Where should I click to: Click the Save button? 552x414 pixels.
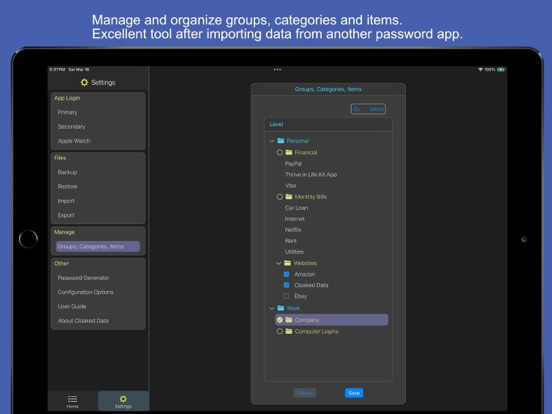click(354, 393)
